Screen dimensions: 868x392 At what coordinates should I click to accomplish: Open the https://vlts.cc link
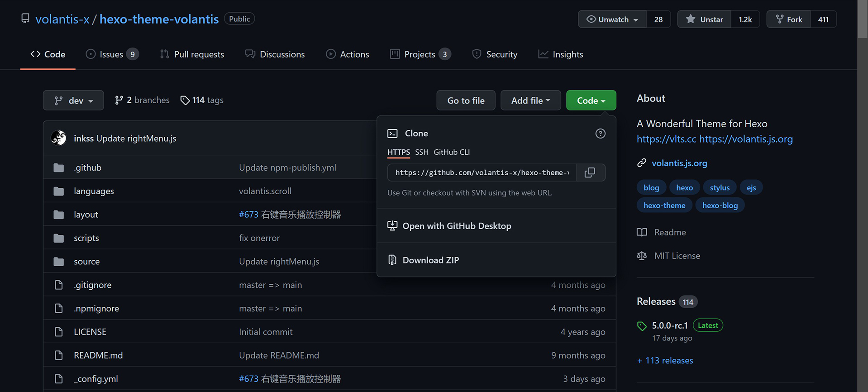pyautogui.click(x=666, y=139)
